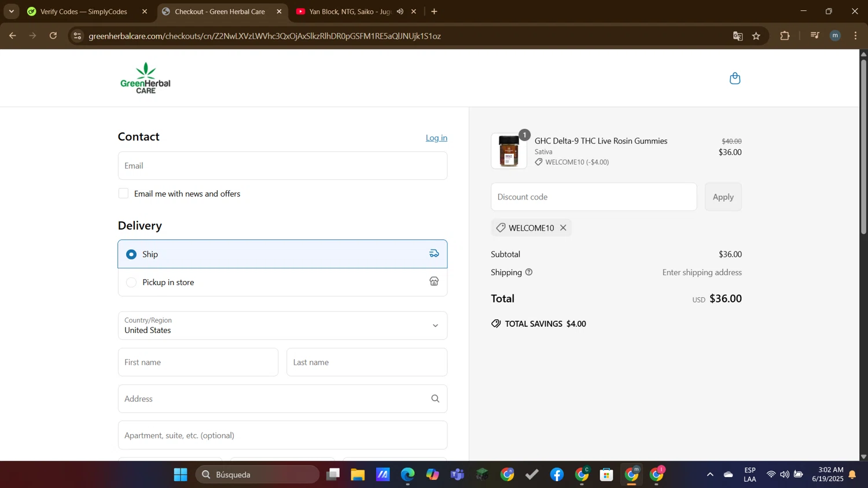868x488 pixels.
Task: Click the GHC Delta-9 THC Live Rosin Gummies title
Action: [x=601, y=141]
